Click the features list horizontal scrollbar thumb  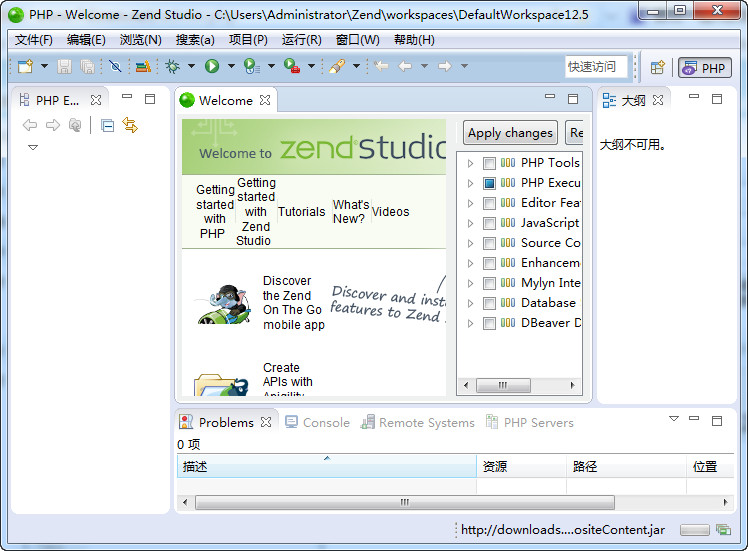(503, 385)
